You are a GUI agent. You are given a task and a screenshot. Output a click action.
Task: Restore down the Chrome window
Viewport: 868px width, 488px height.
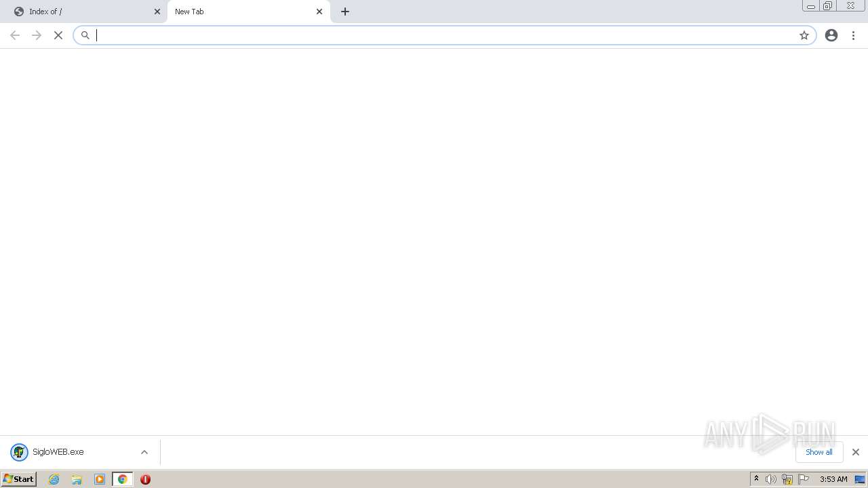(x=828, y=6)
